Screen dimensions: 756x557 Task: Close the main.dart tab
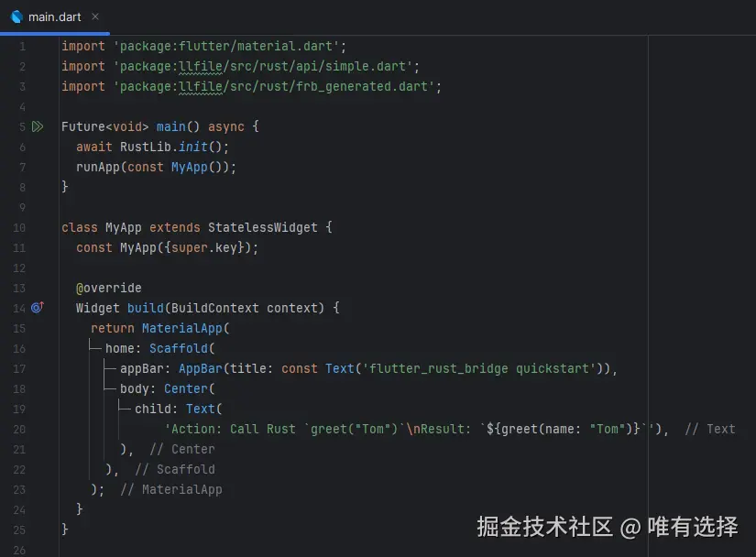pyautogui.click(x=95, y=16)
